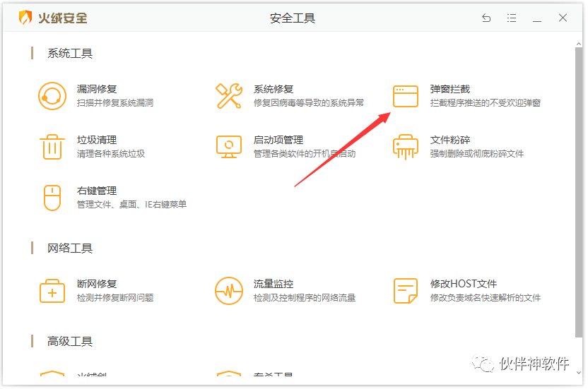Viewport: 588px width, 389px height.
Task: Click the 高级工具 section heading
Action: coord(70,342)
